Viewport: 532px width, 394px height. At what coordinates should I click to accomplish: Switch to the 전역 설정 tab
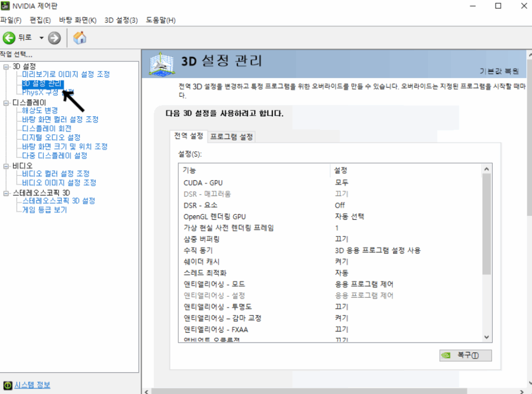[x=189, y=136]
